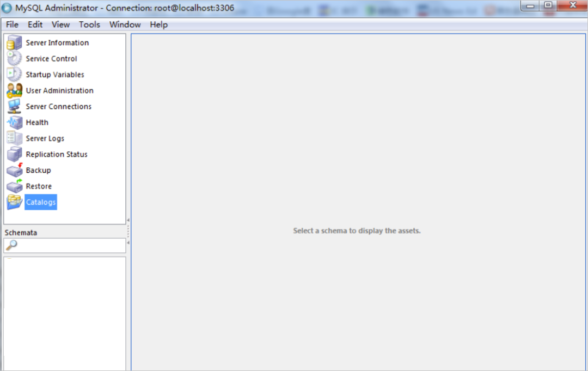Click the Server Logs list icon
588x371 pixels.
pyautogui.click(x=14, y=138)
